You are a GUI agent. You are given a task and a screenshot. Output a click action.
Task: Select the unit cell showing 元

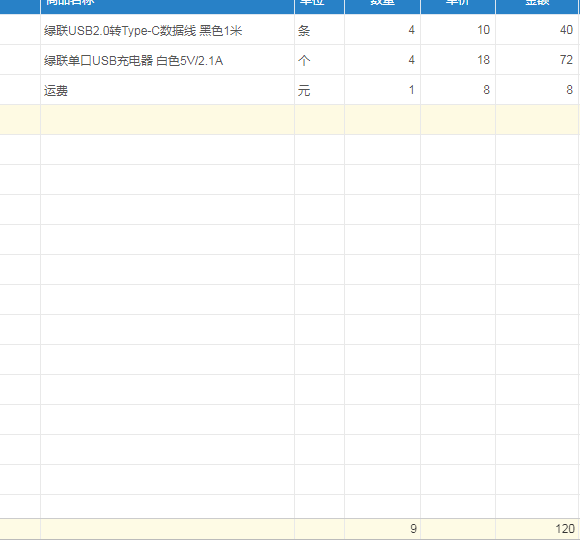click(320, 90)
